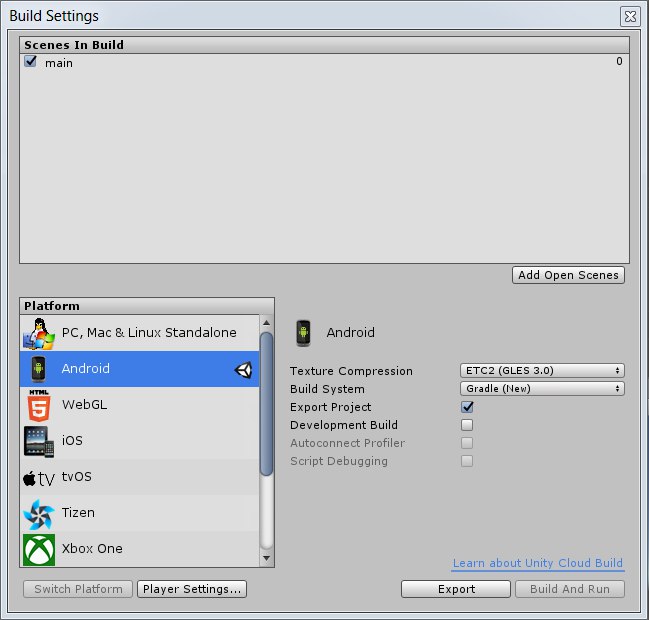This screenshot has width=649, height=620.
Task: Click the scene index 0 value
Action: coord(619,61)
